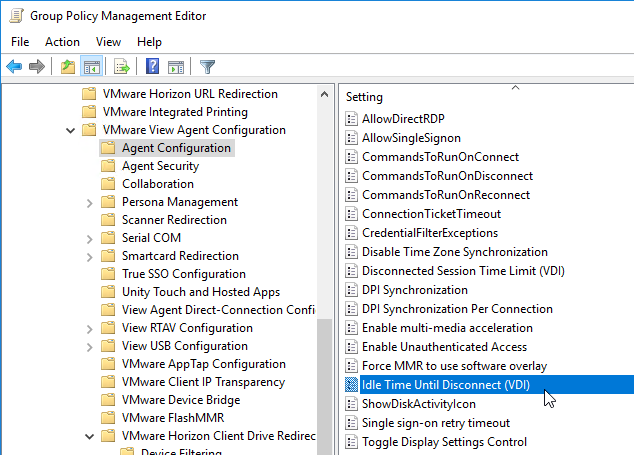Click the tree pane vertical scrollbar thumb
634x455 pixels.
pos(324,387)
